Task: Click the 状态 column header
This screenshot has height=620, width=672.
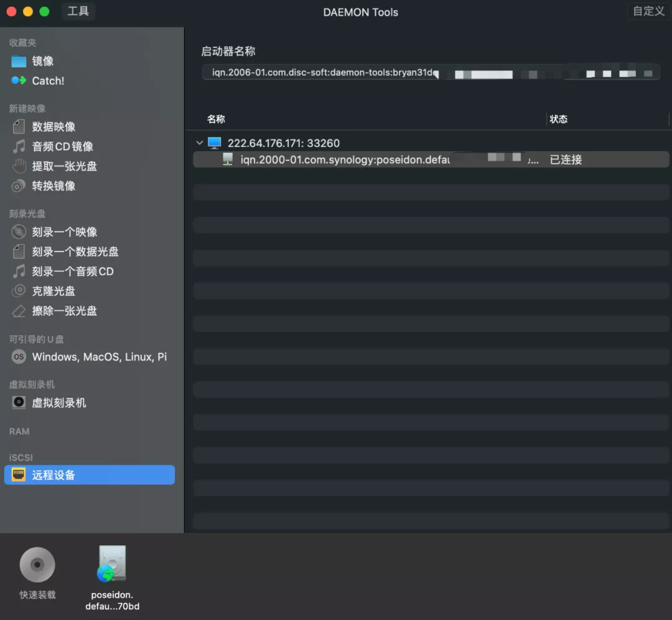Action: [558, 119]
